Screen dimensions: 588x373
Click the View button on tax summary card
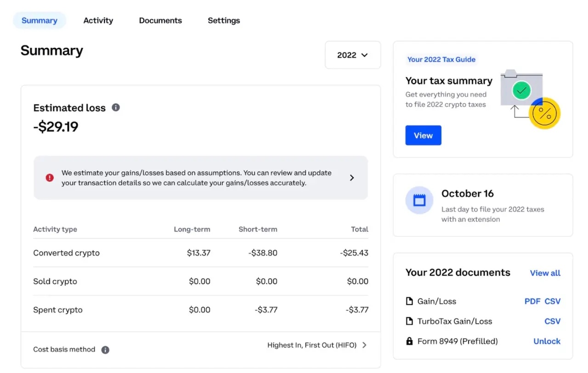click(x=423, y=135)
